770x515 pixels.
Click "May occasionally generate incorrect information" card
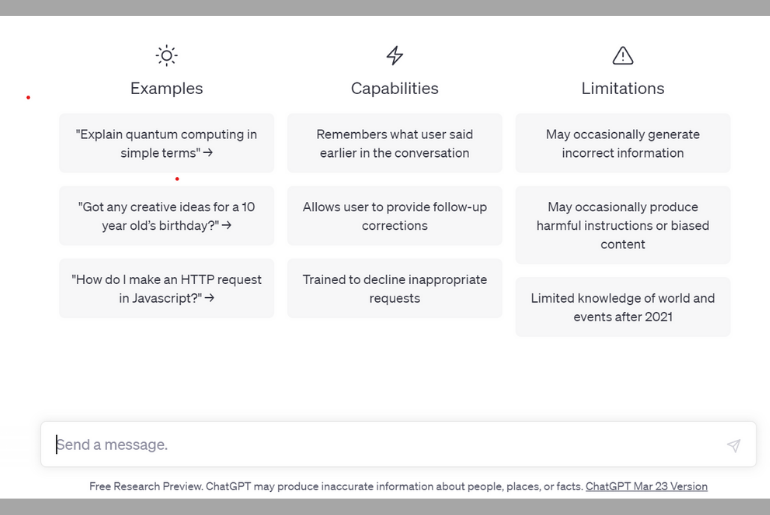point(623,143)
